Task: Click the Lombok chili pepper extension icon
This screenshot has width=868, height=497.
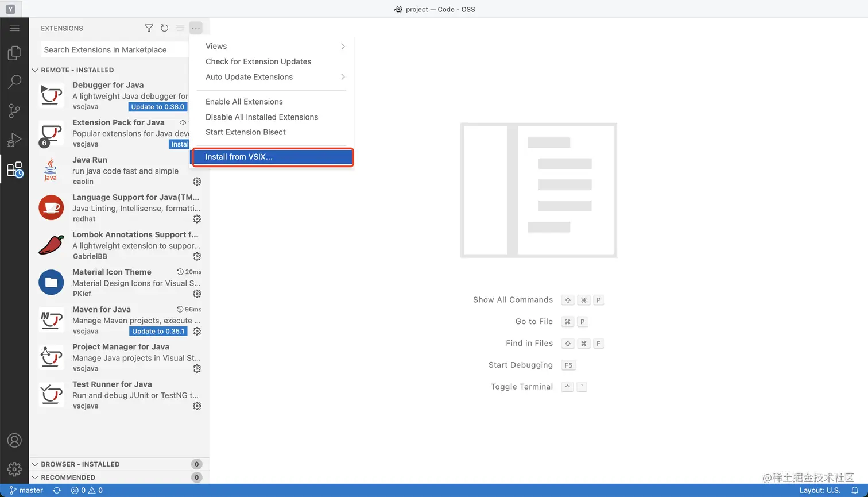Action: point(51,245)
